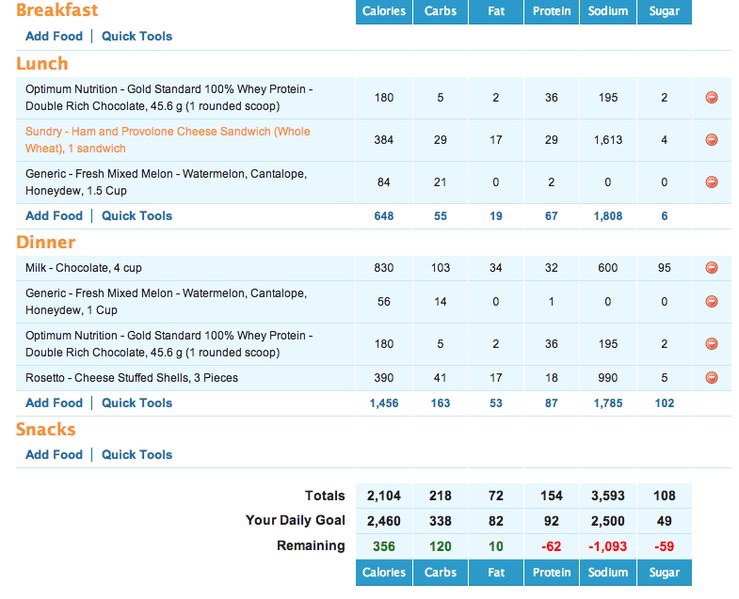The width and height of the screenshot is (739, 599).
Task: Click the Daily Goal sodium value 2,500
Action: (608, 521)
